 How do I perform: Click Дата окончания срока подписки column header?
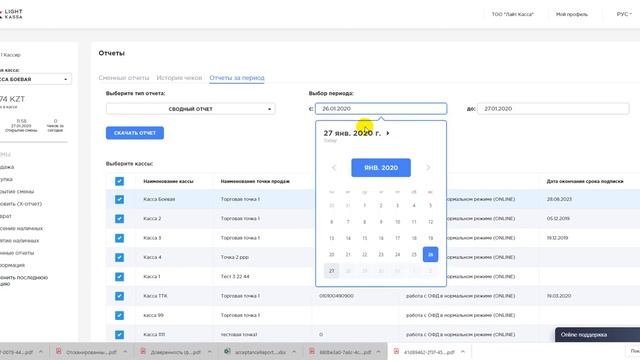(585, 181)
